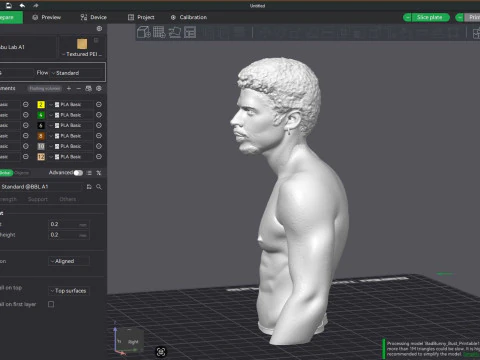
Task: Click the AMS sync filament icon
Action: coord(89,89)
